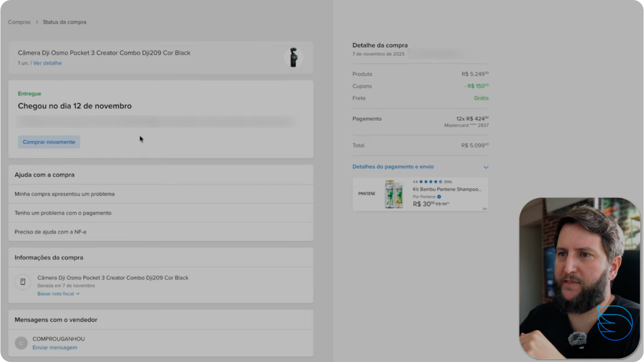644x362 pixels.
Task: Click the Informações da compra heading
Action: 49,257
